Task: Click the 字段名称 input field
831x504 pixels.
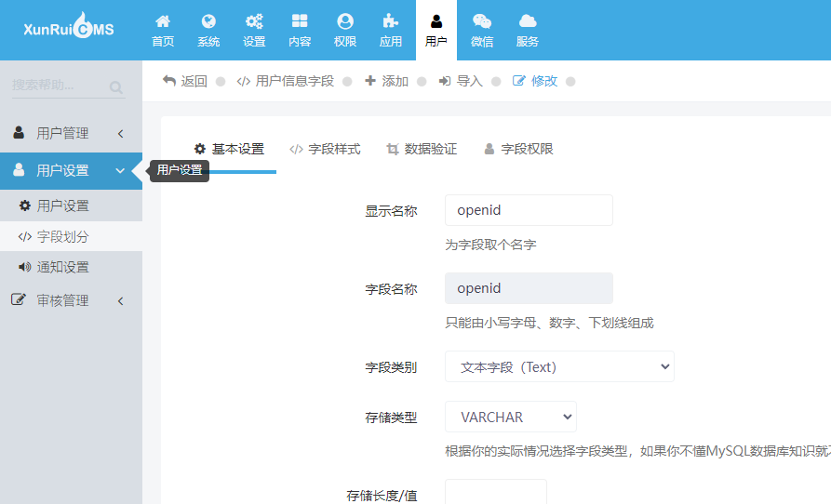Action: coord(529,288)
